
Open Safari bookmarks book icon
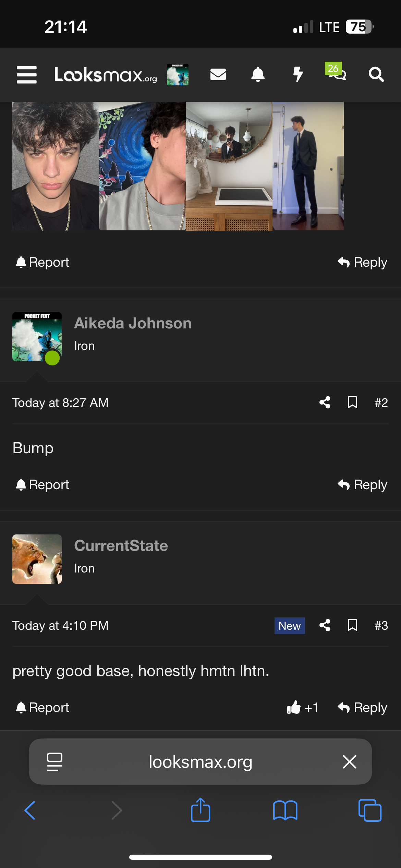pos(285,810)
